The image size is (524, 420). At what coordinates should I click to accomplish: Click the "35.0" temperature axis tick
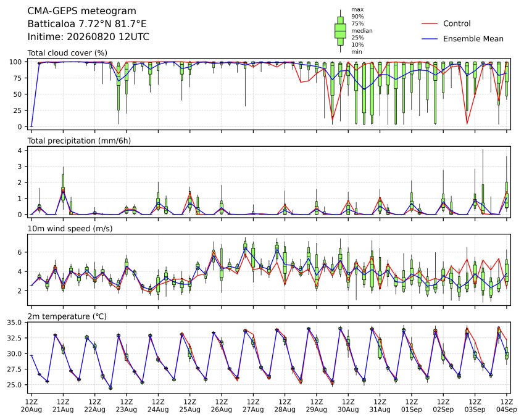tap(14, 323)
